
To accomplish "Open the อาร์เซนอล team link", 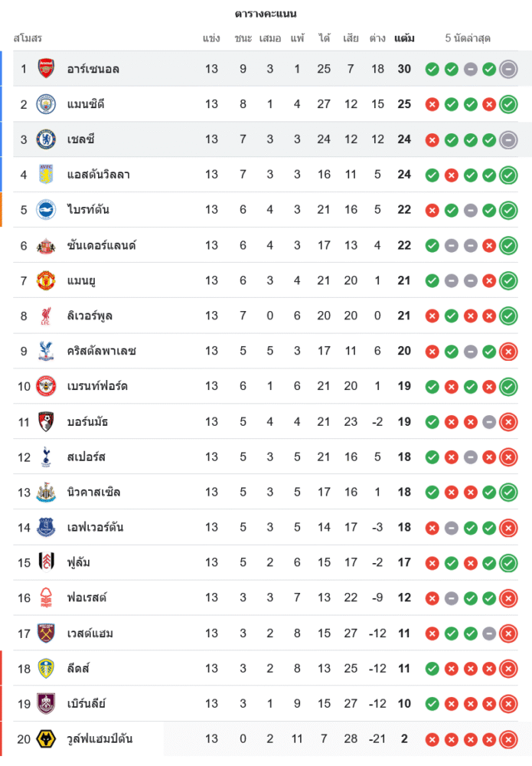I will [93, 69].
